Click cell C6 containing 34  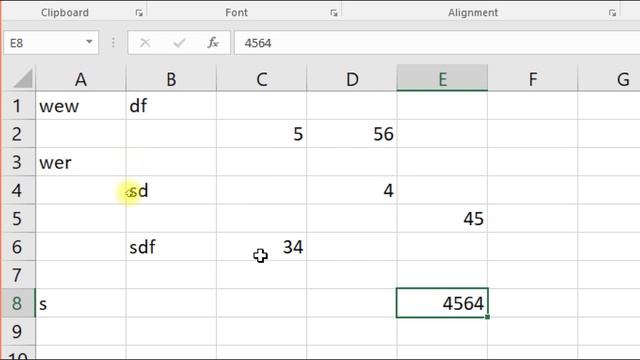[262, 247]
